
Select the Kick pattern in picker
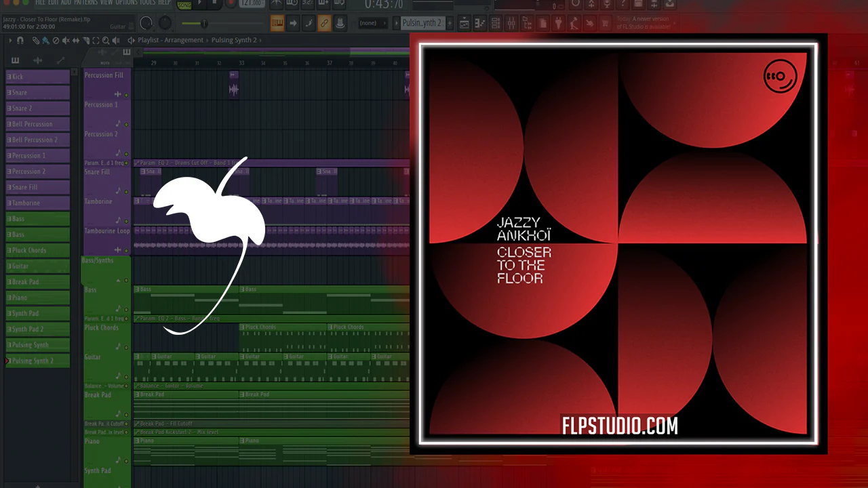pyautogui.click(x=38, y=77)
